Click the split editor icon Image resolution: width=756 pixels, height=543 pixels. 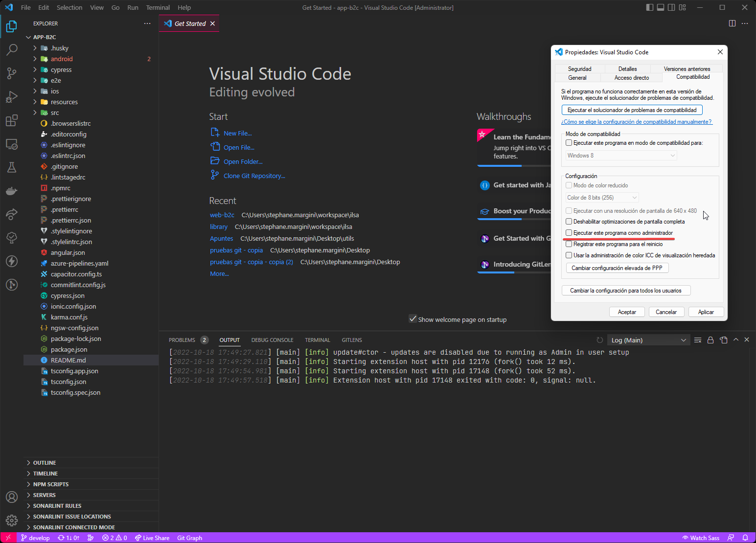coord(732,23)
